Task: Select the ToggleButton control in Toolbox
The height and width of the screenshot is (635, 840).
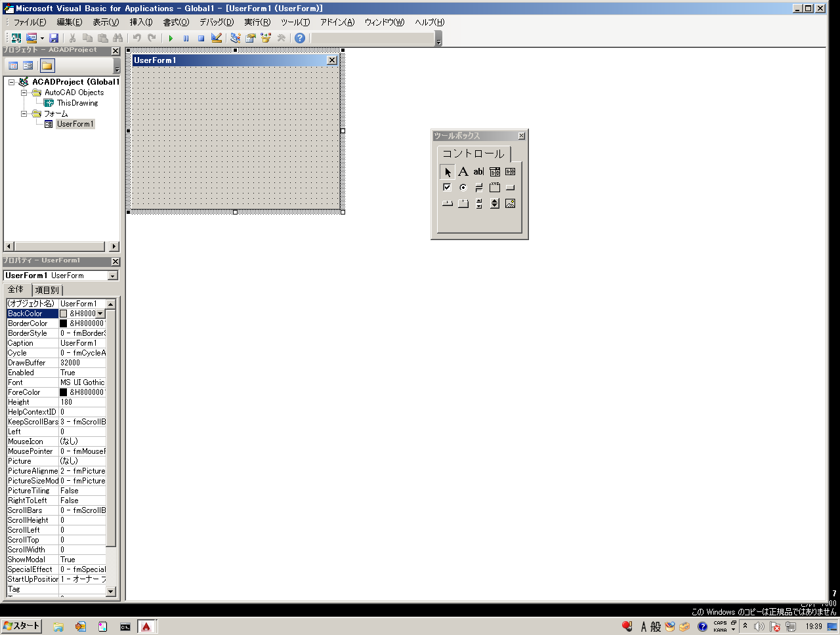Action: click(479, 188)
